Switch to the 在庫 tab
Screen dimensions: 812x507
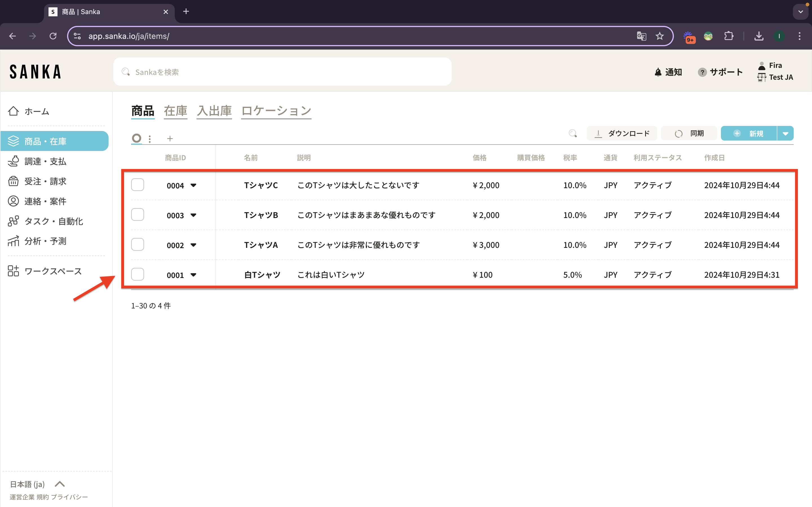click(x=175, y=111)
